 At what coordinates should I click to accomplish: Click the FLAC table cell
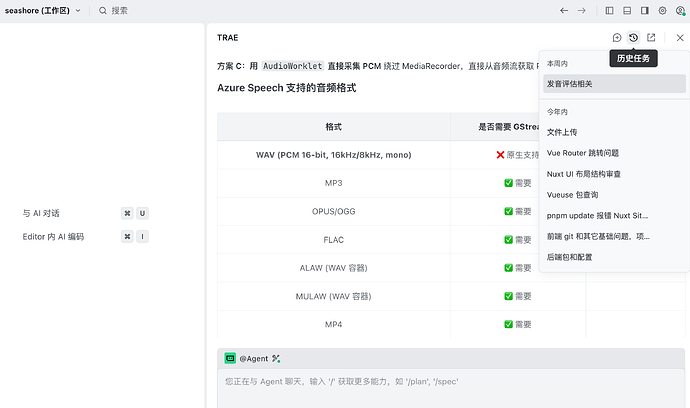(x=334, y=240)
